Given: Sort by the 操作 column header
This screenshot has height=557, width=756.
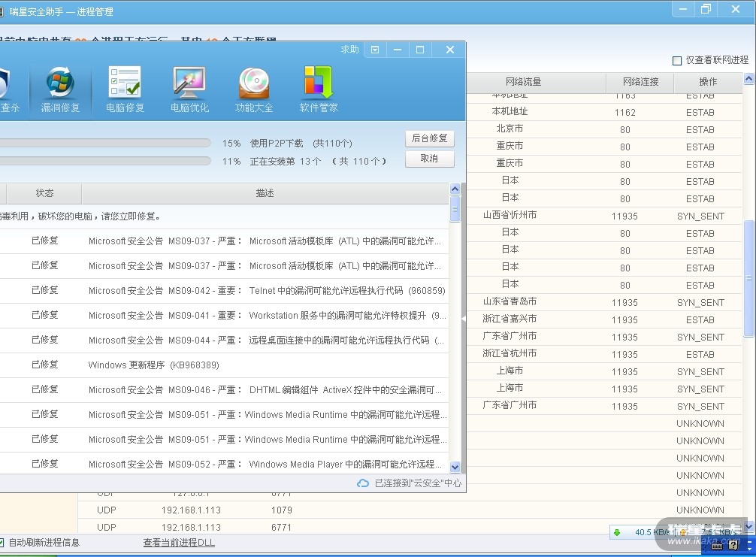Looking at the screenshot, I should tap(708, 82).
